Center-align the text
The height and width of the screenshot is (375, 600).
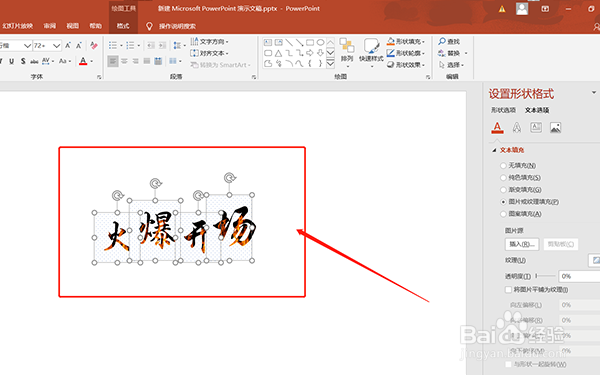pos(124,61)
